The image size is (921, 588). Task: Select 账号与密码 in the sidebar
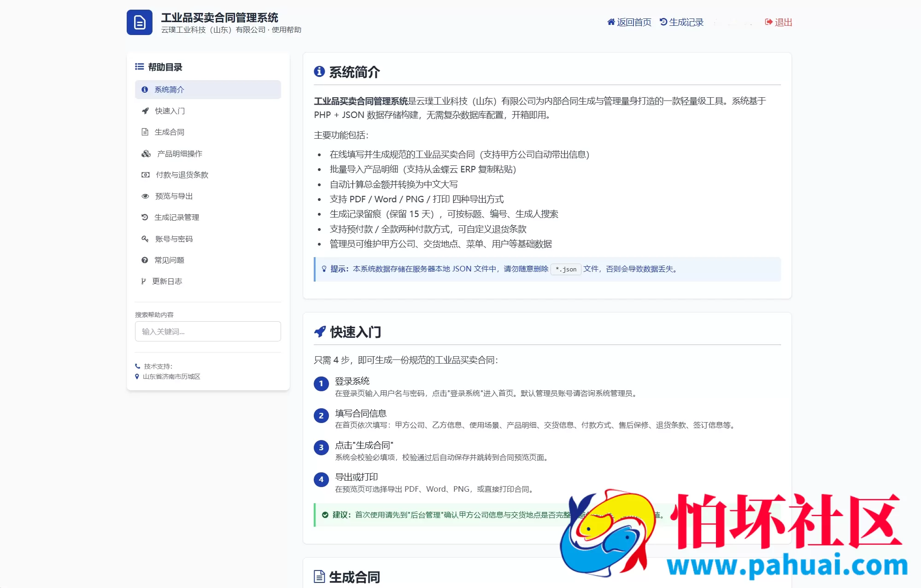208,239
